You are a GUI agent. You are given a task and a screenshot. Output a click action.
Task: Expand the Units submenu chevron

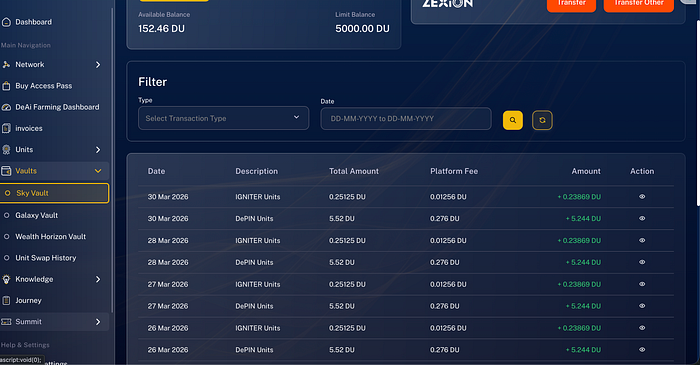pos(98,149)
